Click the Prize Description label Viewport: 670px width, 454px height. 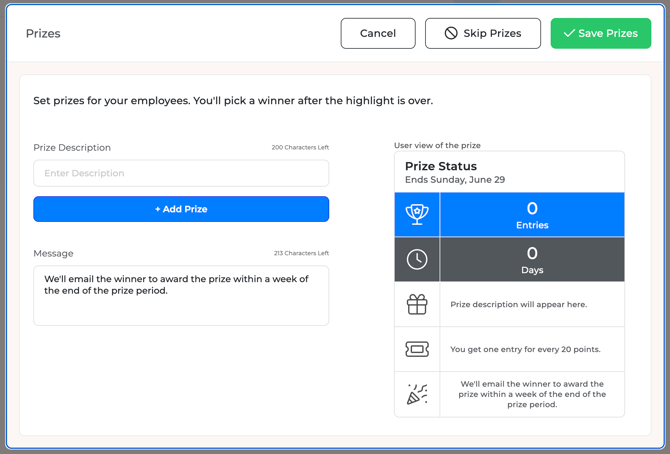point(72,147)
